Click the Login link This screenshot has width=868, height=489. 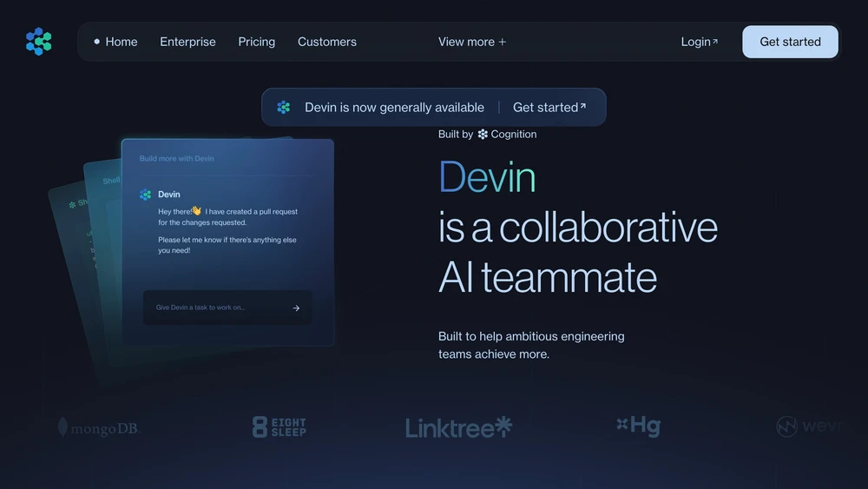699,42
